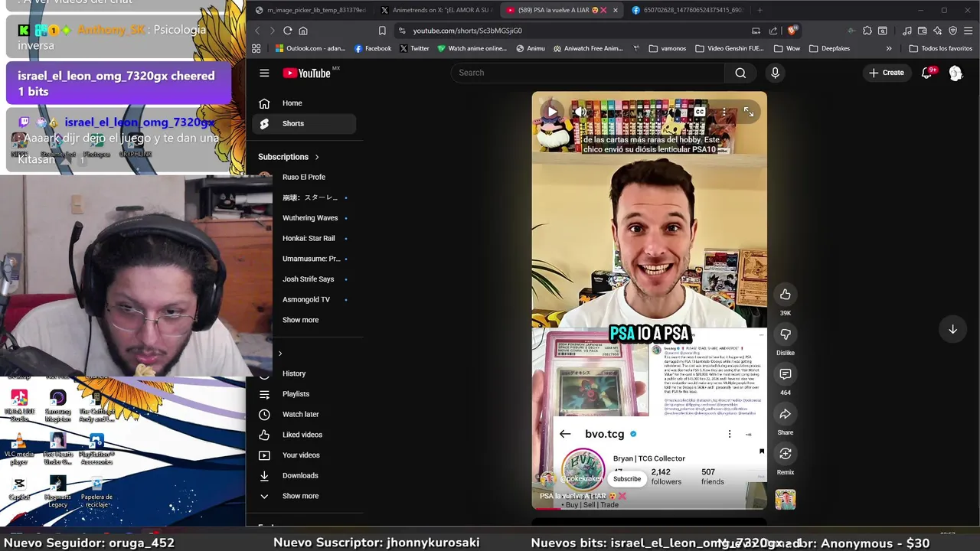Open Wuthering Waves subscription channel
The image size is (980, 551).
(310, 218)
